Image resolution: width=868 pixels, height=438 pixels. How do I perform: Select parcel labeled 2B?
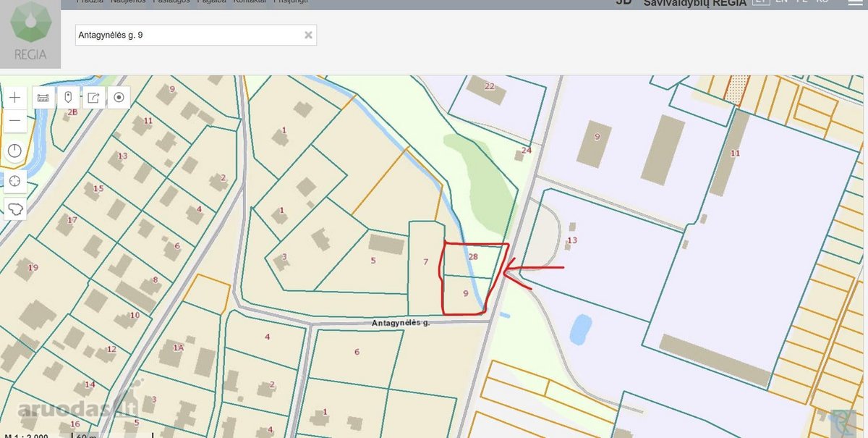pos(72,112)
